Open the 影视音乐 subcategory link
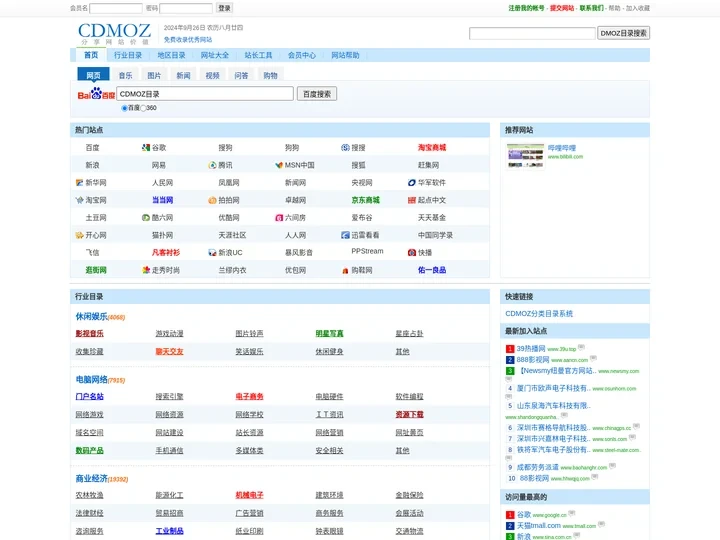Image resolution: width=720 pixels, height=540 pixels. click(x=90, y=333)
